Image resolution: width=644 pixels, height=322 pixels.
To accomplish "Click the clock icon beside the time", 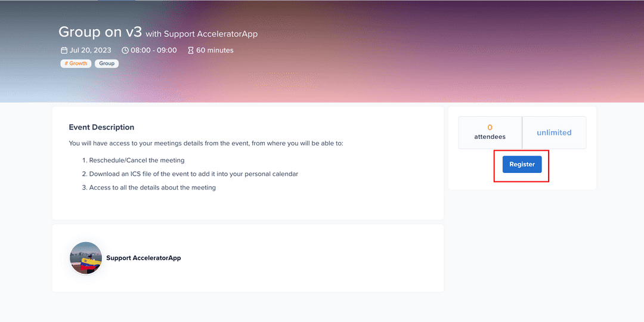I will 125,51.
